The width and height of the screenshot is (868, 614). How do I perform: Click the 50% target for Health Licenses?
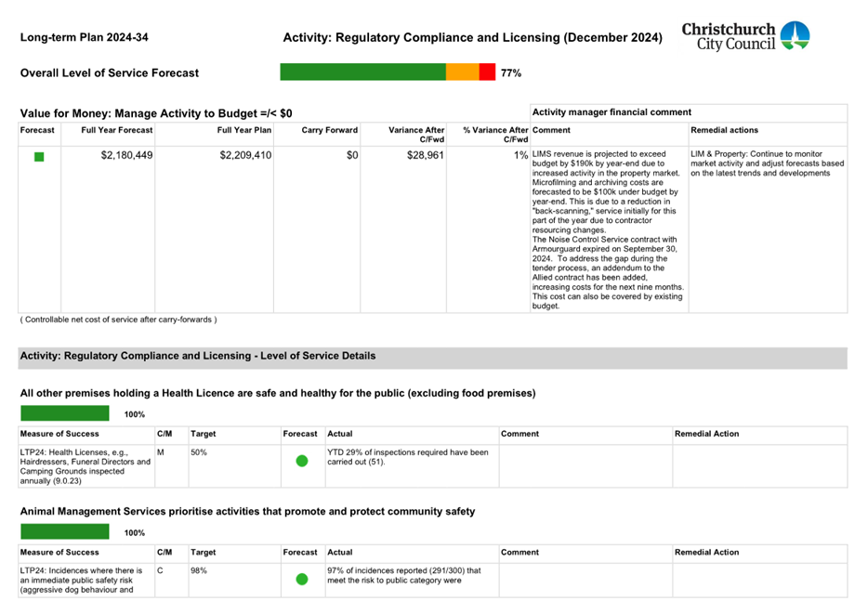click(199, 452)
